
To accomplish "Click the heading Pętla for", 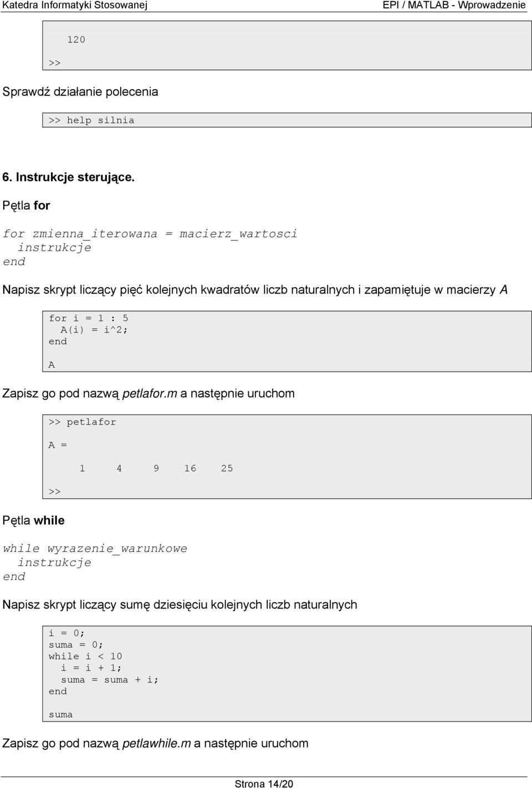I will [x=26, y=206].
